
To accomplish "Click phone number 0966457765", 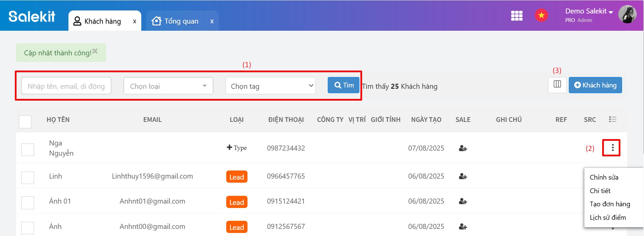I will 286,176.
